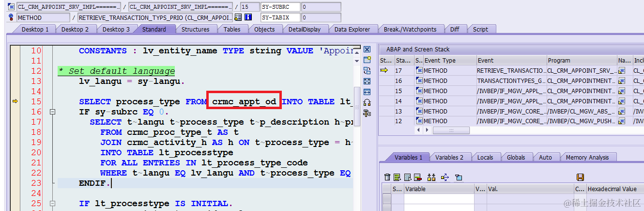Click method type icon in stack row 14

click(419, 101)
